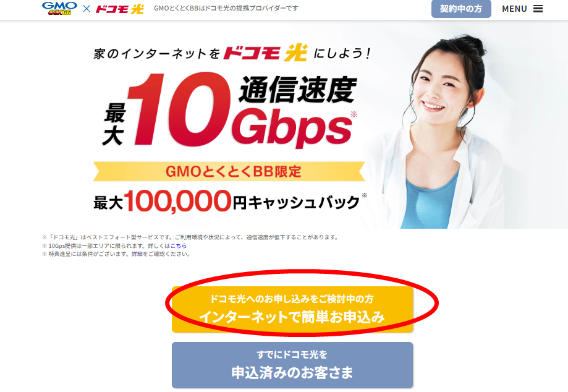568x392 pixels.
Task: Click the large red 10 numeral
Action: tap(179, 109)
